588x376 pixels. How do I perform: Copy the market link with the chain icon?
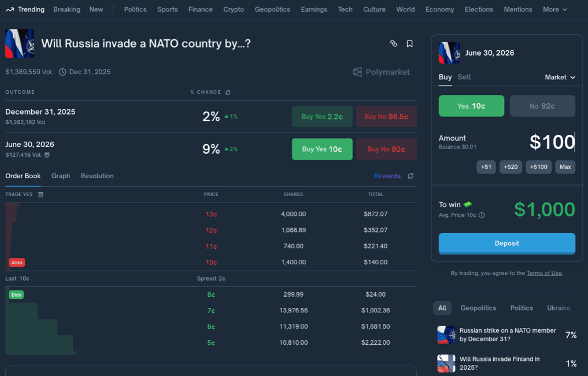point(394,43)
